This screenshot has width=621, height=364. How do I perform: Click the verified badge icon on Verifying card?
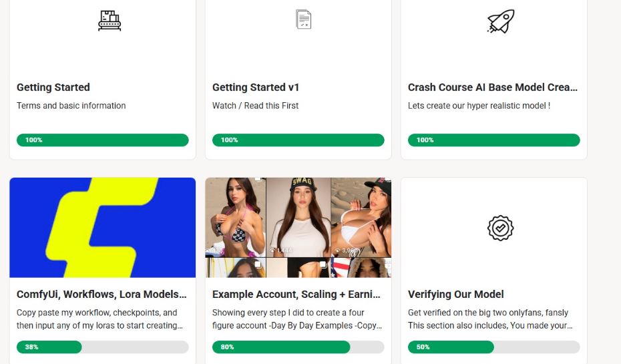point(500,228)
